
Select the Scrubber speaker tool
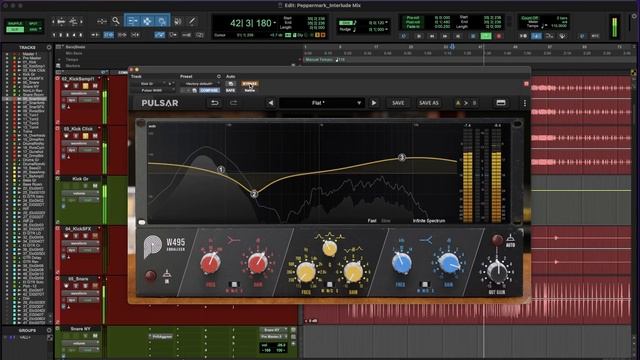[x=178, y=21]
